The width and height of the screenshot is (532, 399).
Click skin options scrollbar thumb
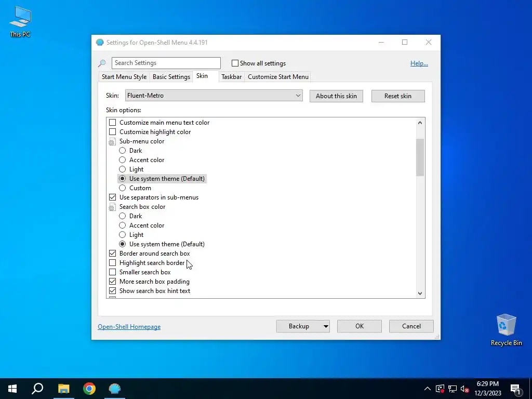pyautogui.click(x=420, y=157)
